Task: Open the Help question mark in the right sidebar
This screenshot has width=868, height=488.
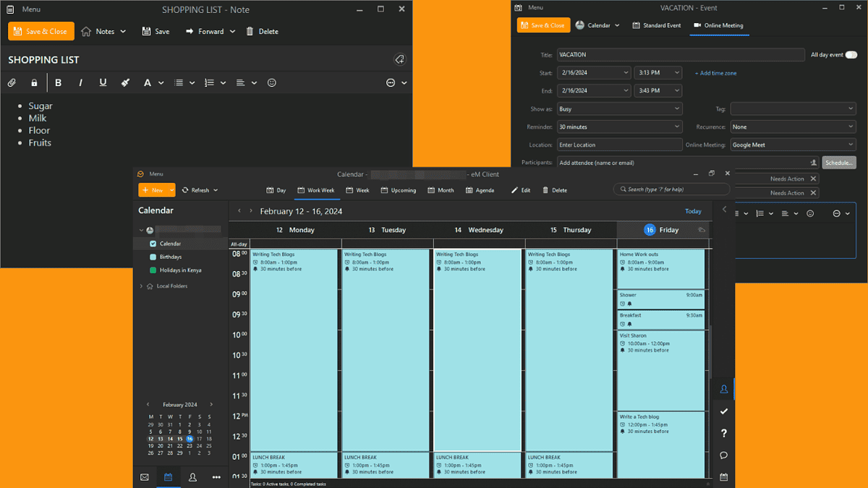Action: point(723,433)
